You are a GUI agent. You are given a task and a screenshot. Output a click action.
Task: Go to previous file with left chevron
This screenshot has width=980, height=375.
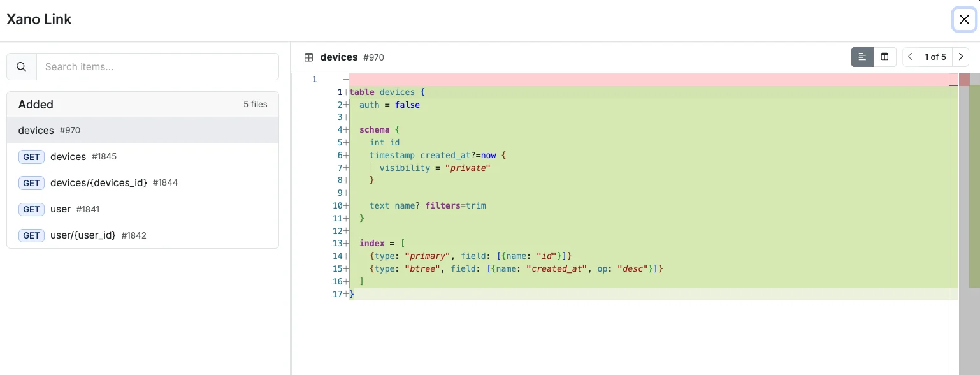911,57
